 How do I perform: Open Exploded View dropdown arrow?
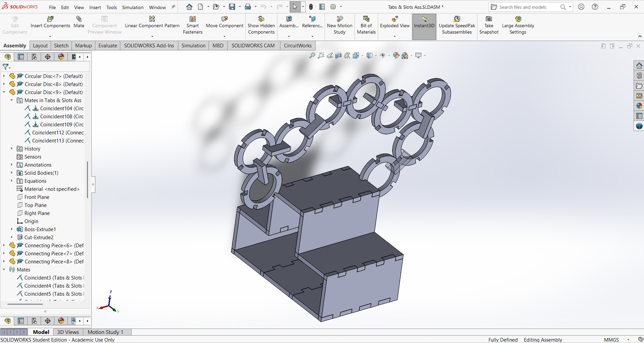pos(395,36)
